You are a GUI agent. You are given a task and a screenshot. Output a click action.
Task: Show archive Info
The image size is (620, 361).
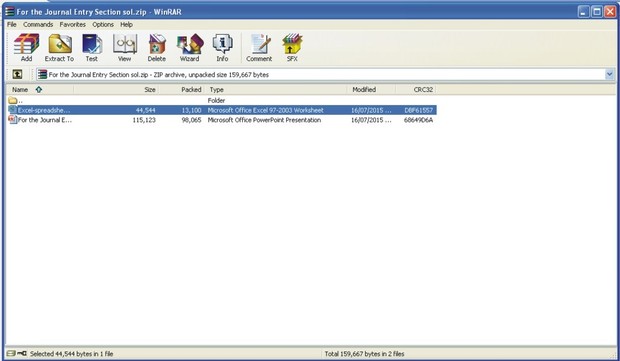(222, 48)
